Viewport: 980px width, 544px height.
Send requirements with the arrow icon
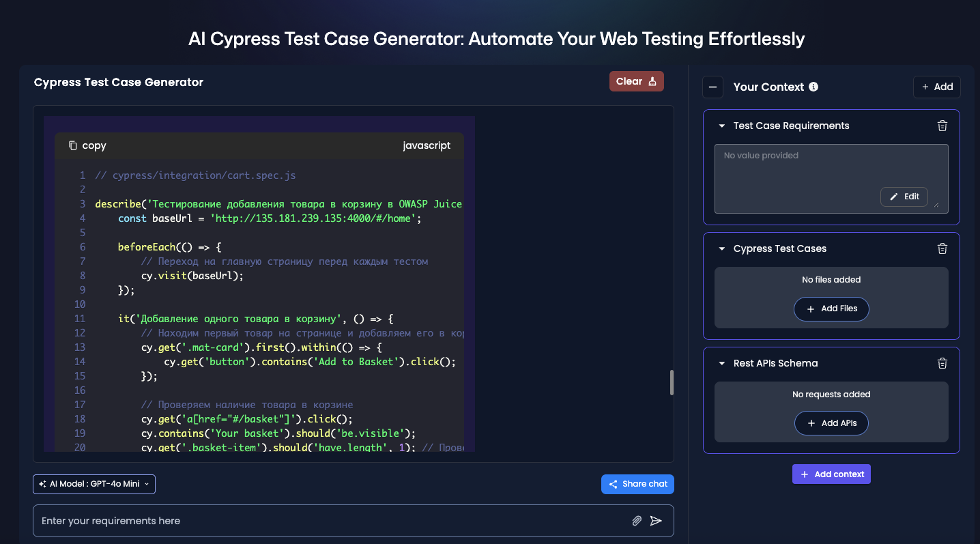(657, 520)
